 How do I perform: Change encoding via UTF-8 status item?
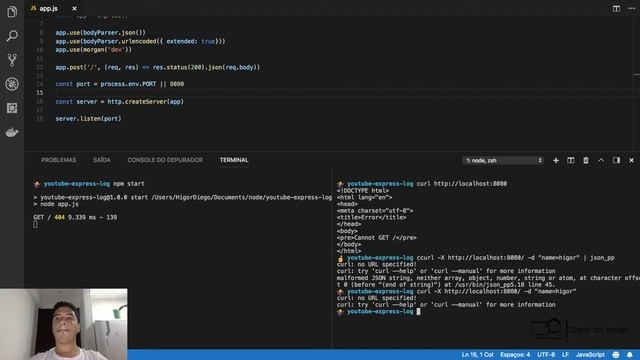pos(546,355)
